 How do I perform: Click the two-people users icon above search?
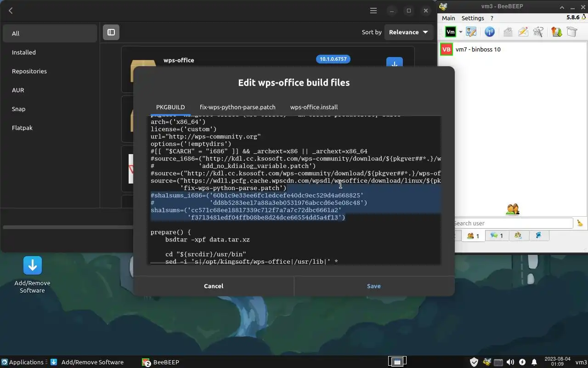(513, 209)
